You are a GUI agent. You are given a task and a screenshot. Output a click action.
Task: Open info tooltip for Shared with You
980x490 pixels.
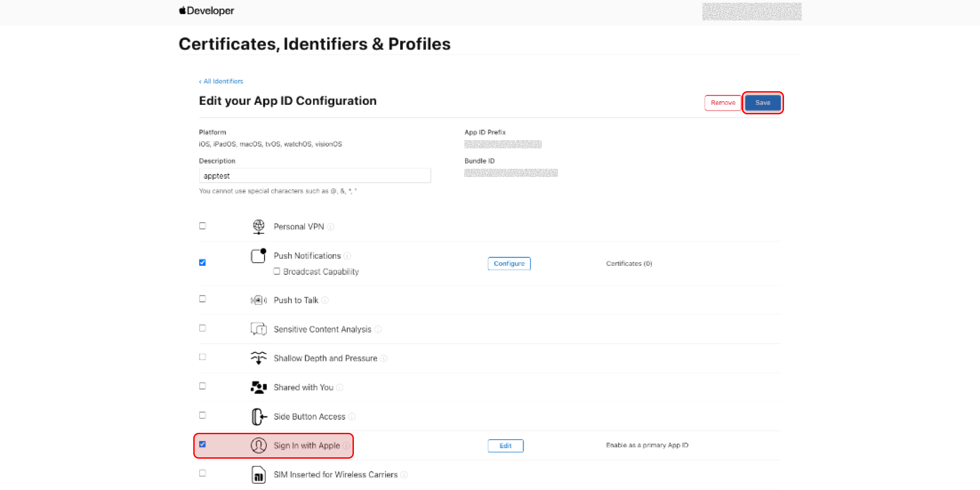340,387
